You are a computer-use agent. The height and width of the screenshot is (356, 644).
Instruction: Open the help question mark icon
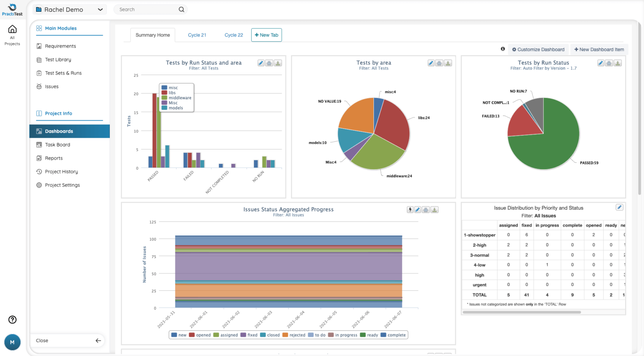13,320
